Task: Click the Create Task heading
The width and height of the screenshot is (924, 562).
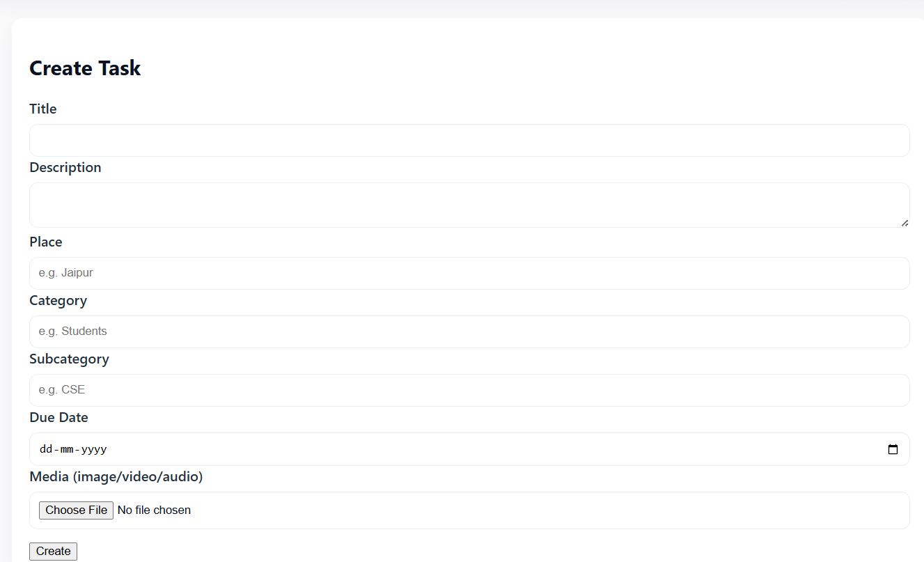Action: [85, 68]
